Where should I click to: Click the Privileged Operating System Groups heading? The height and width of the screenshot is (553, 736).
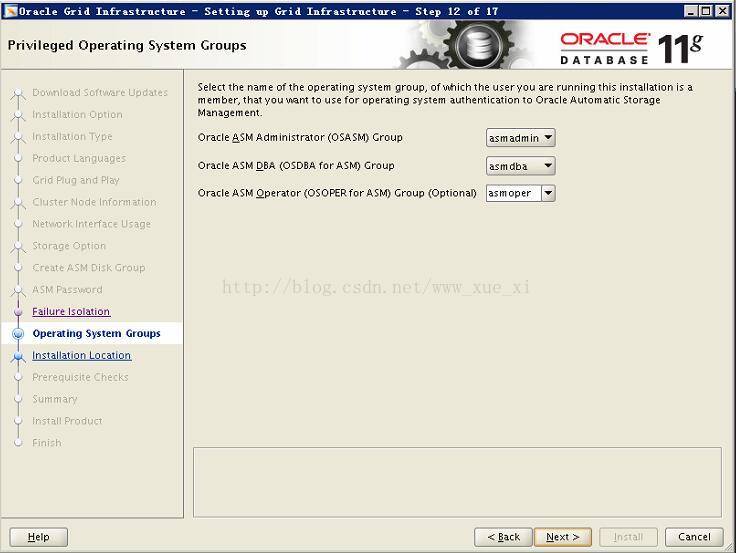pyautogui.click(x=127, y=46)
